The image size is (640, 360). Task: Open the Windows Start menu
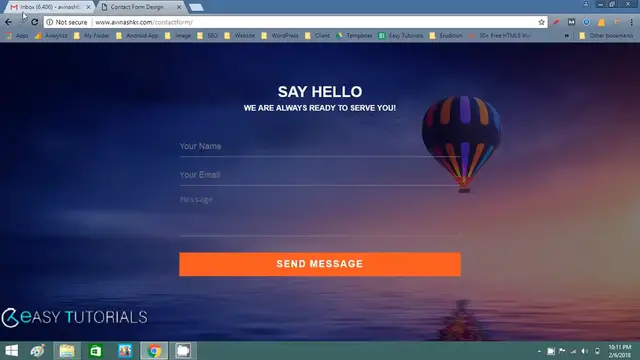[11, 351]
